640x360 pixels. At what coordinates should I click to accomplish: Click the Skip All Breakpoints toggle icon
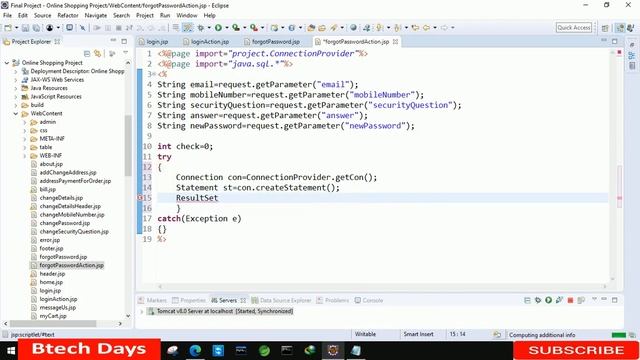(x=82, y=28)
